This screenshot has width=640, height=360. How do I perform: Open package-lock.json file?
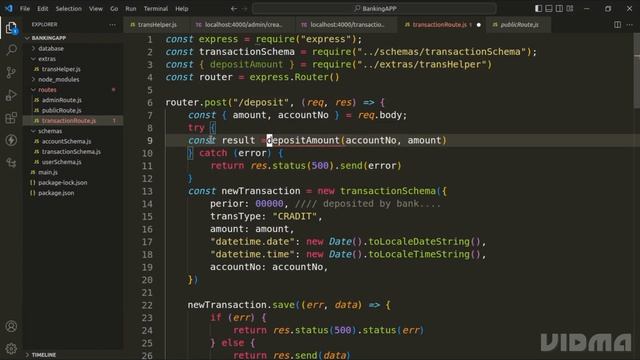73,183
